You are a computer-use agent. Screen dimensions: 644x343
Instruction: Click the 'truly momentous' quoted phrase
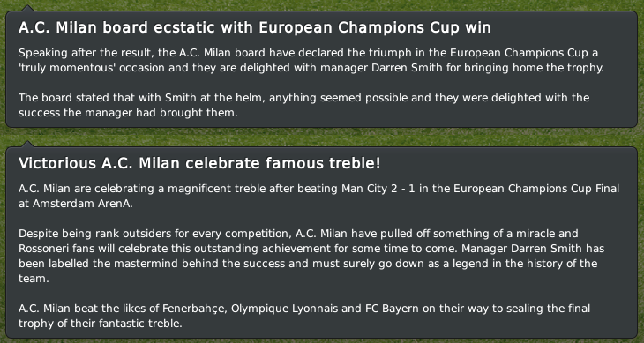click(x=75, y=68)
